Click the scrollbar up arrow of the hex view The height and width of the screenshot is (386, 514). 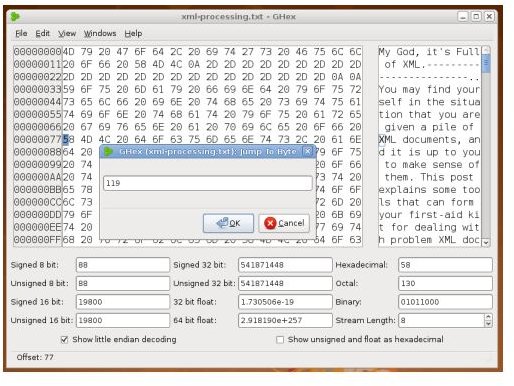tap(486, 50)
